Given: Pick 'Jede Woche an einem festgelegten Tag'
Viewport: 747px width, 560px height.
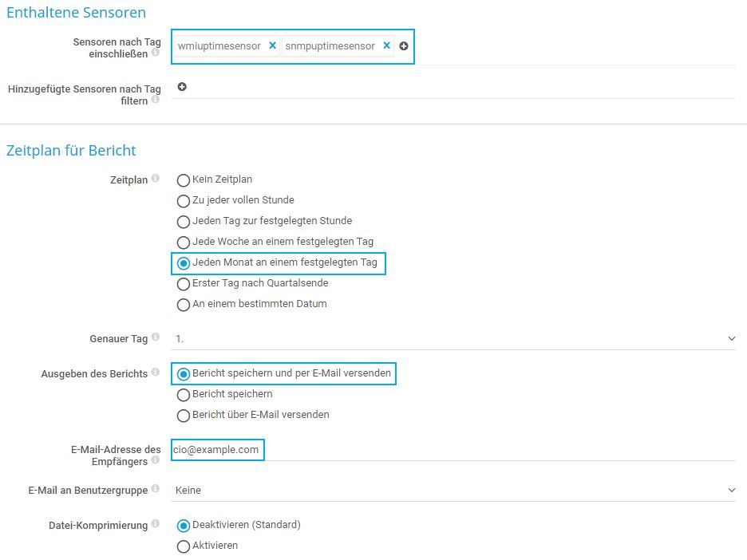Looking at the screenshot, I should [x=184, y=243].
